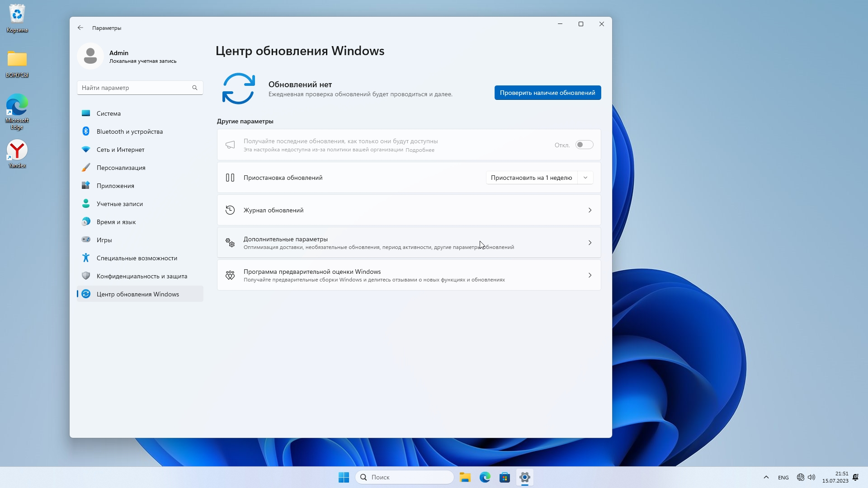Go to Сеть и Интернет section
This screenshot has height=488, width=868.
point(120,150)
